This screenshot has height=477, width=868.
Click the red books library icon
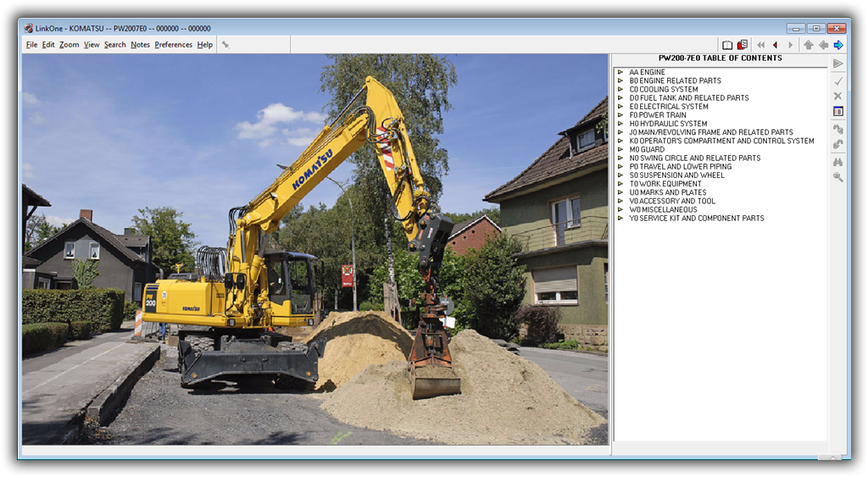pyautogui.click(x=743, y=45)
